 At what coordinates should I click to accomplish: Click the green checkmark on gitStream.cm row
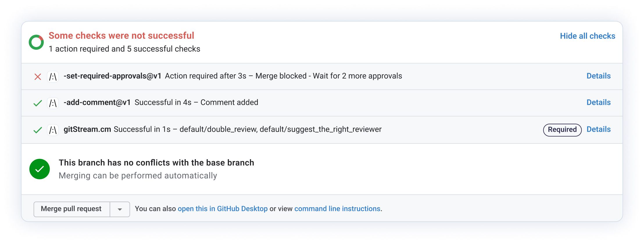(38, 130)
